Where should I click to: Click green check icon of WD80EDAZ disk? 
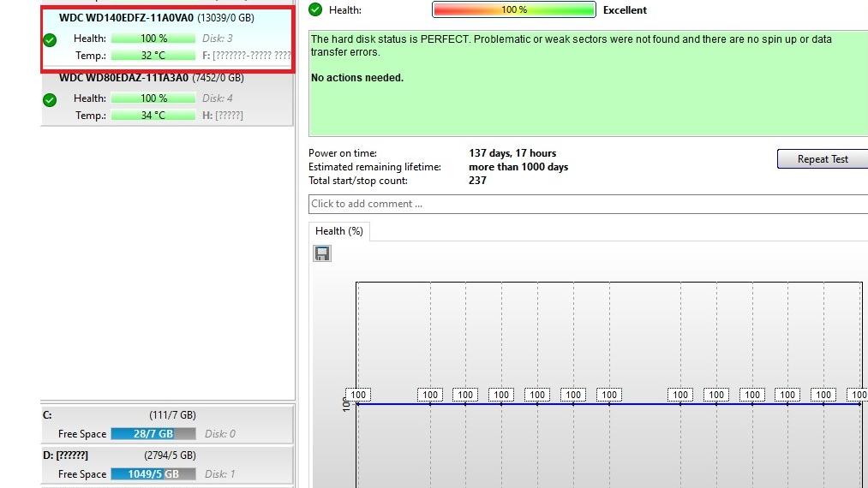click(50, 100)
